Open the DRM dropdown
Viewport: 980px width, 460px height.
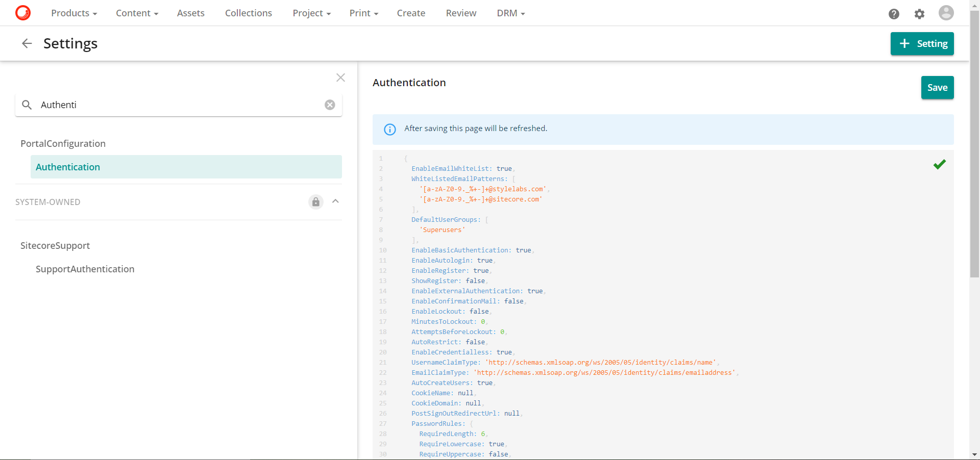(510, 13)
